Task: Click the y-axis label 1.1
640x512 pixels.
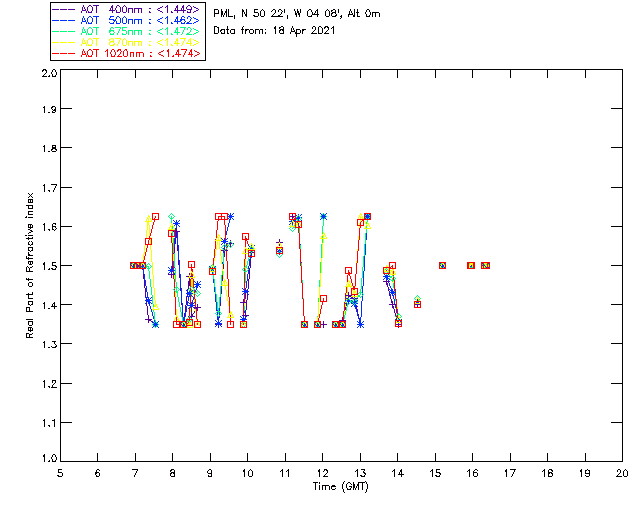Action: pos(49,423)
